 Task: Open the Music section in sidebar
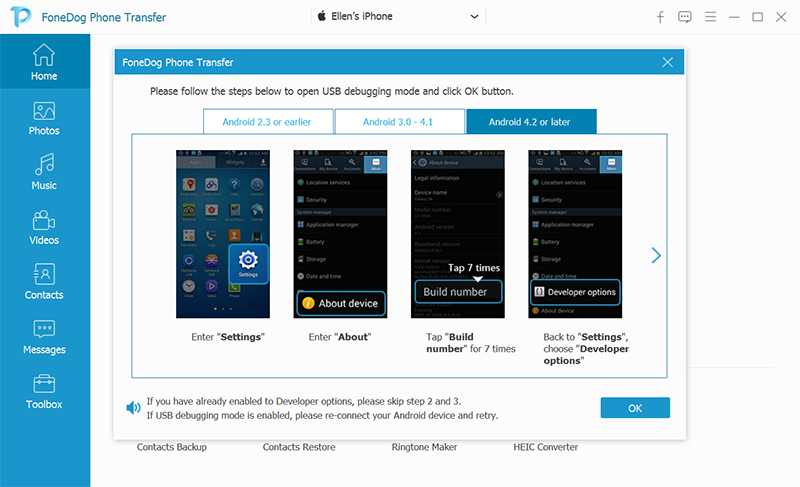click(x=44, y=172)
